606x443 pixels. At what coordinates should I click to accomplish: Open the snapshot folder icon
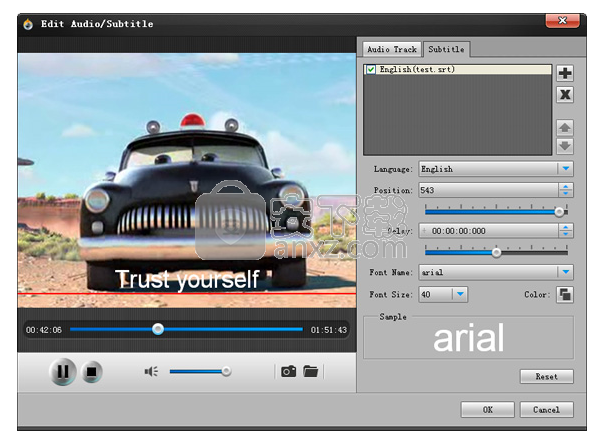click(x=310, y=371)
